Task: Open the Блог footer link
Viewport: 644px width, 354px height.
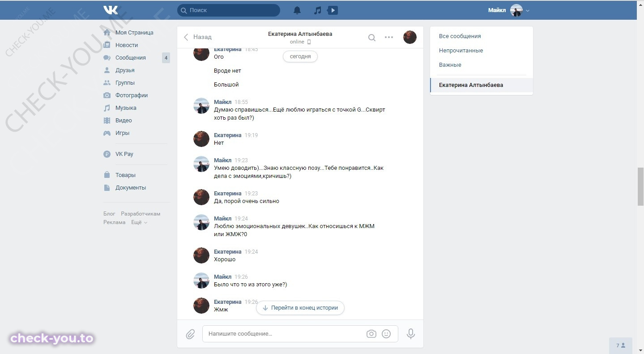Action: (x=109, y=214)
